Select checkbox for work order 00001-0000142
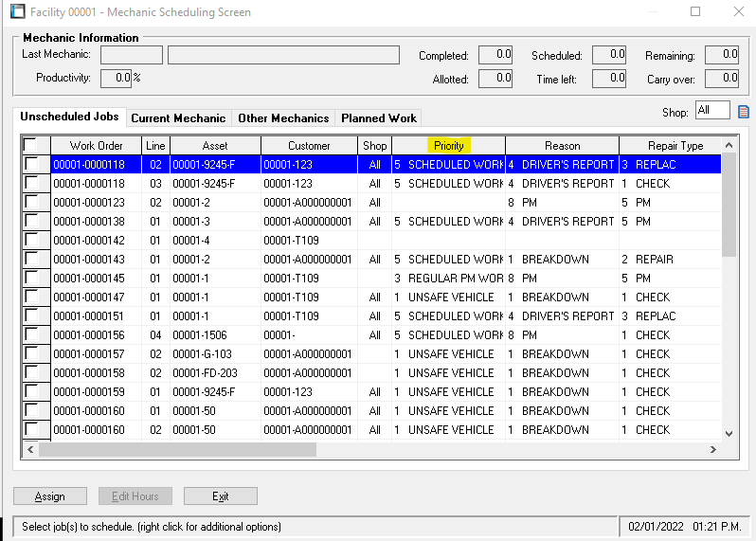The image size is (756, 541). coord(32,240)
